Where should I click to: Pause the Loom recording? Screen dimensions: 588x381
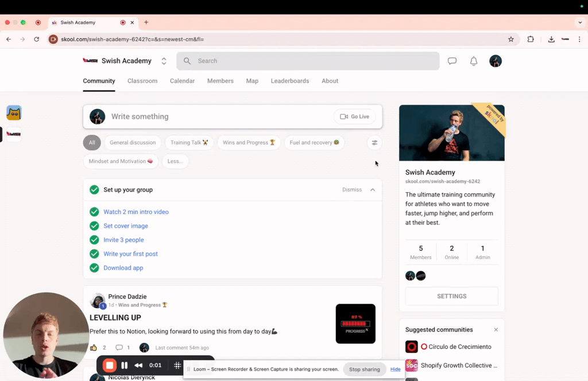[x=124, y=366]
